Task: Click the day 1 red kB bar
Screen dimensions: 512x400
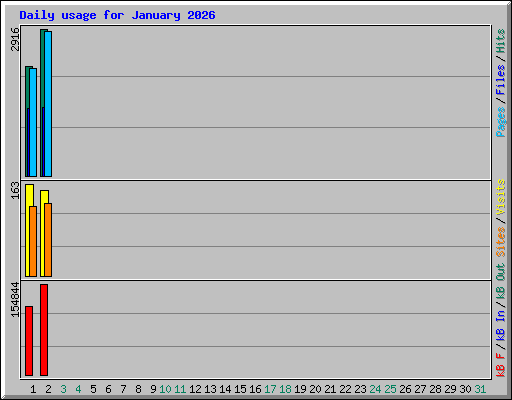Action: (x=29, y=341)
